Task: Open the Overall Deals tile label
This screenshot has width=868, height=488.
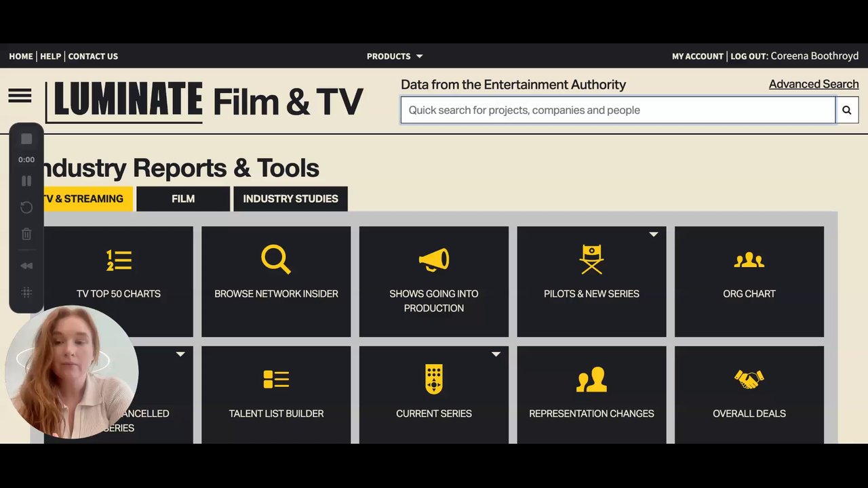Action: 749,413
